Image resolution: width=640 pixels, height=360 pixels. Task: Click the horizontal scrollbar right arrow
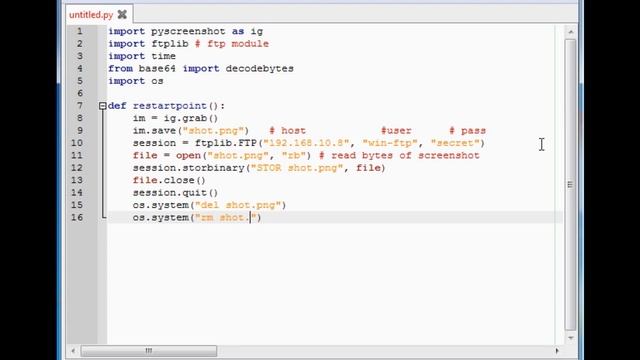pos(557,351)
